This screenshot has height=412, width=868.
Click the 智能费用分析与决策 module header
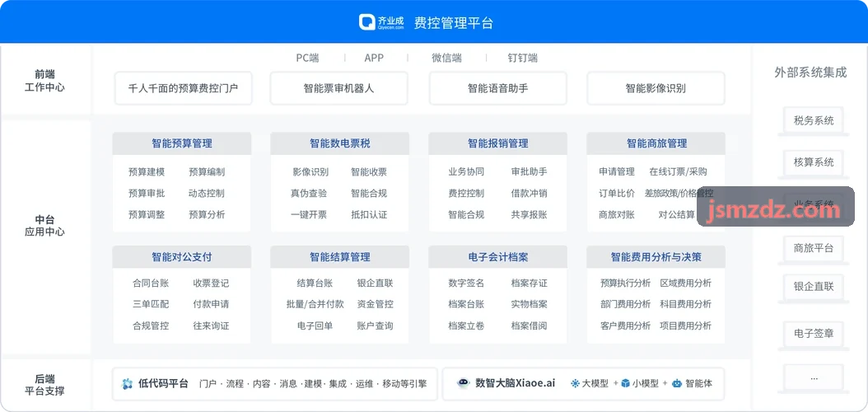pyautogui.click(x=656, y=257)
